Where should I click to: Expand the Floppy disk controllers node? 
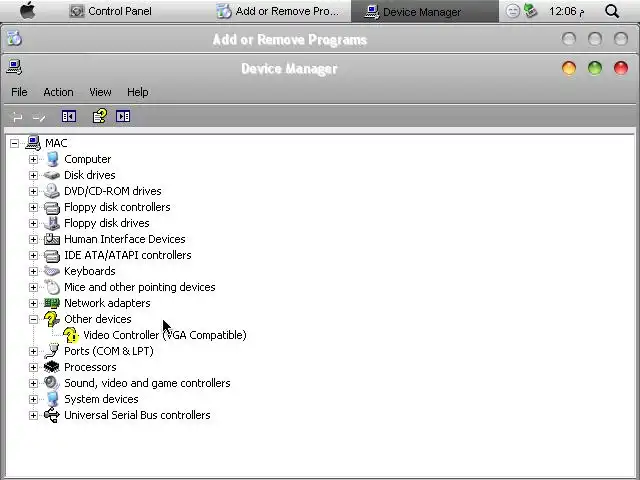click(x=33, y=207)
